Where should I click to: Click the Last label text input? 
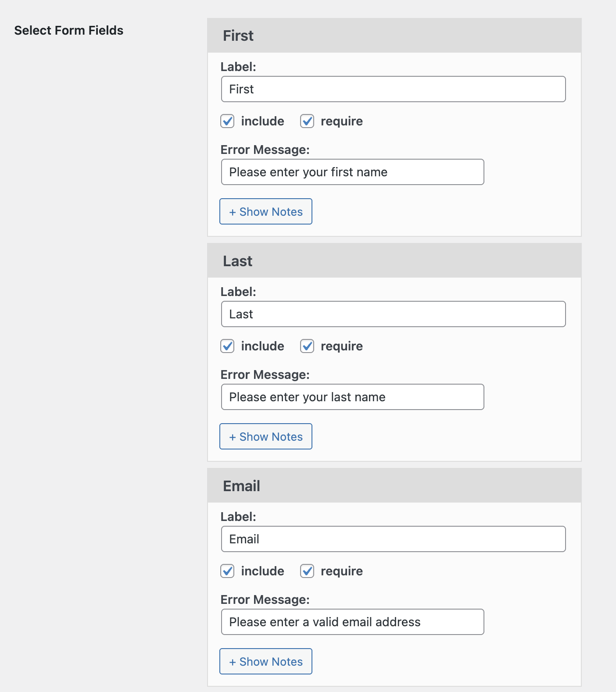[393, 314]
